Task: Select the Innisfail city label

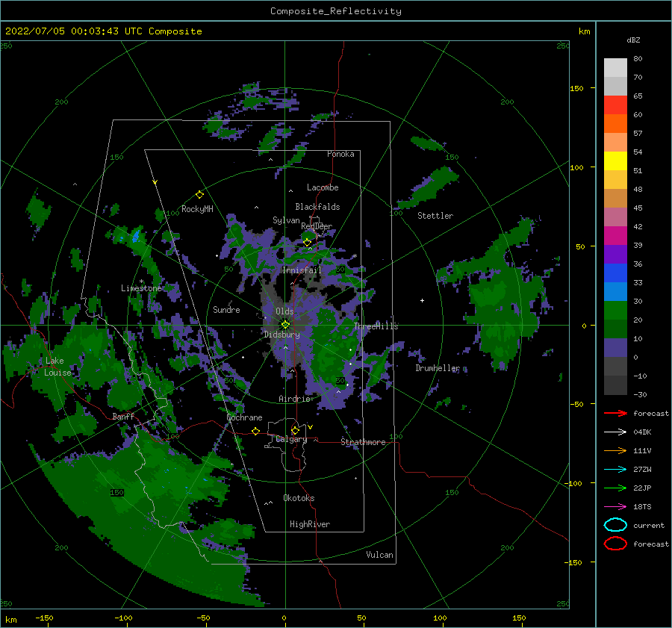Action: click(x=302, y=270)
